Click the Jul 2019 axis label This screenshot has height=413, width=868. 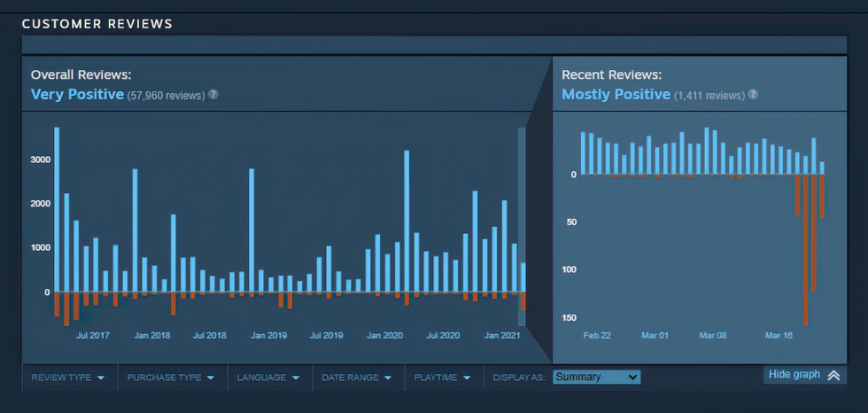tap(327, 336)
